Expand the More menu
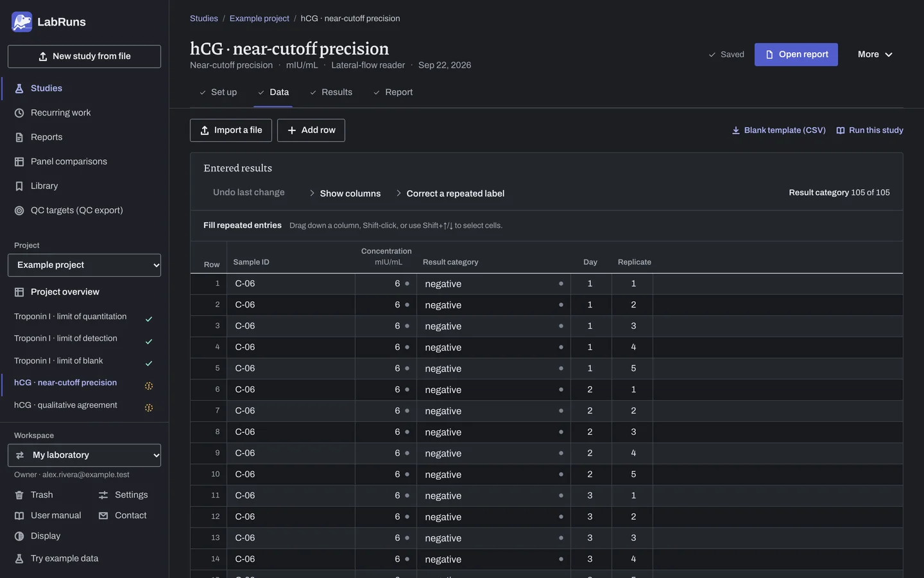Viewport: 924px width, 578px height. coord(875,55)
